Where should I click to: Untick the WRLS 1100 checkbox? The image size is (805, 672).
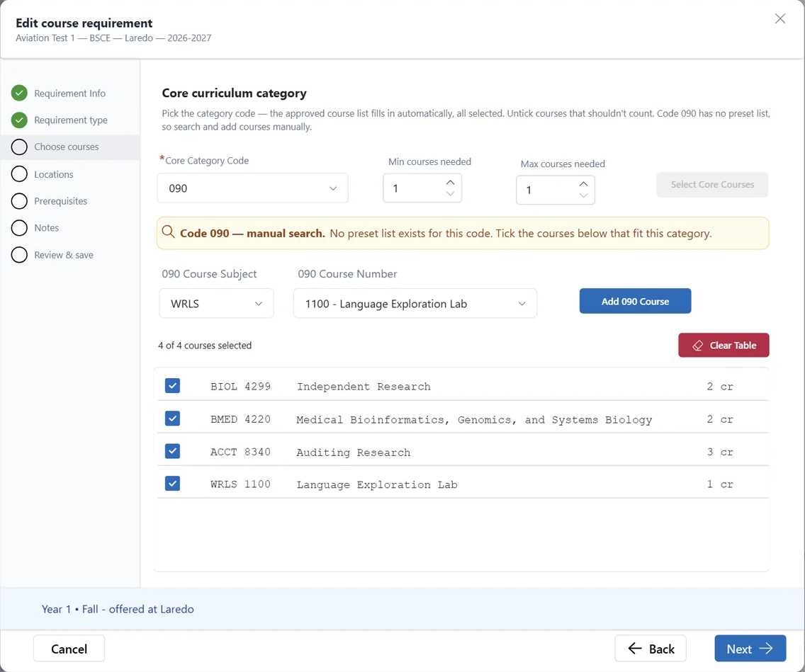[172, 484]
